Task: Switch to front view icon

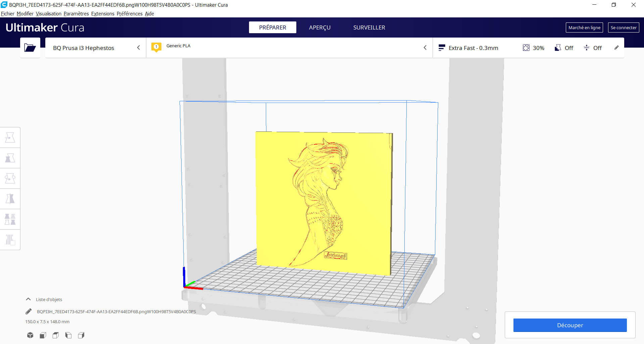Action: pos(43,335)
